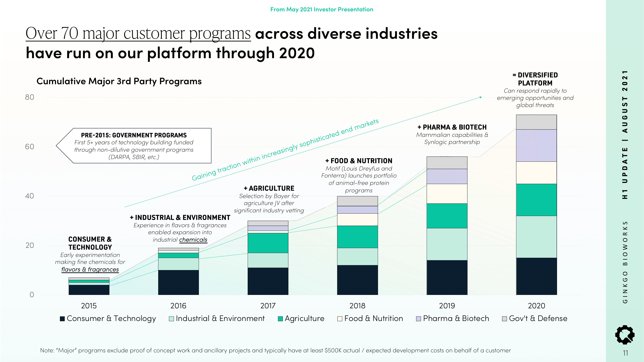Click the Gov't & Defense legend swatch
Image resolution: width=644 pixels, height=362 pixels.
[x=505, y=319]
